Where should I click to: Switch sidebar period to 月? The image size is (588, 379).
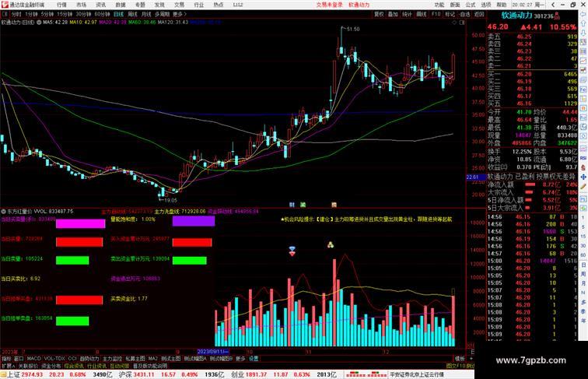click(x=583, y=283)
